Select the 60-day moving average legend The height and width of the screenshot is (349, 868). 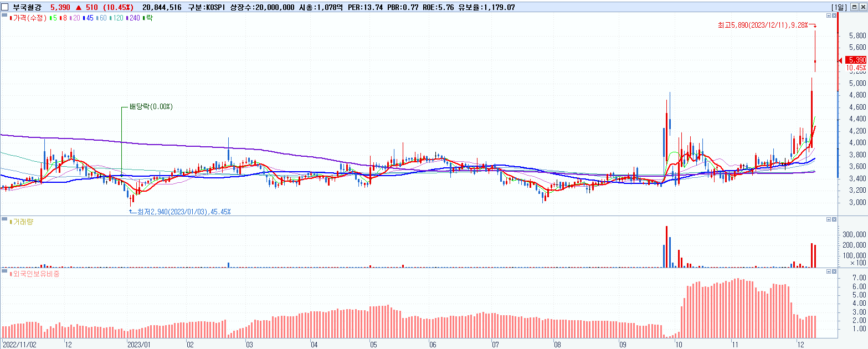[101, 18]
